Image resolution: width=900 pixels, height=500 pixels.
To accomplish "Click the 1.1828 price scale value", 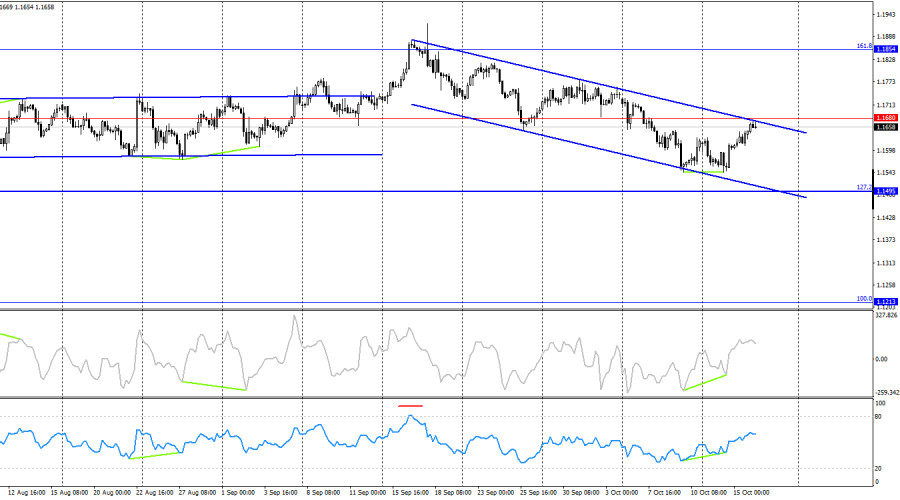I will [x=887, y=60].
